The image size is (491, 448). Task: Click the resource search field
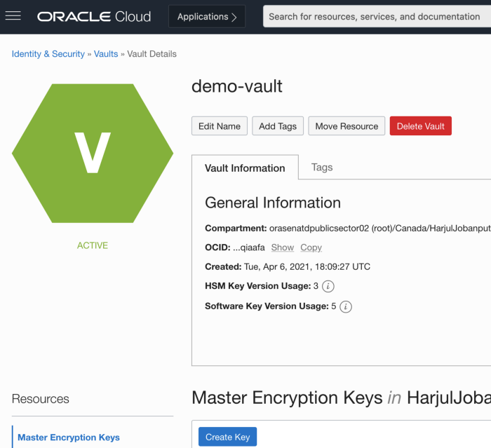pyautogui.click(x=376, y=16)
